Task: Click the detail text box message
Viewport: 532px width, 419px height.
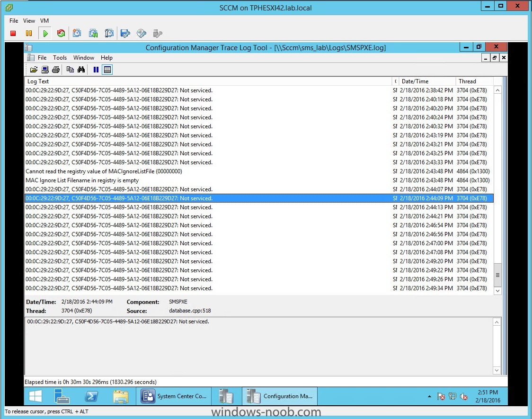Action: point(118,321)
